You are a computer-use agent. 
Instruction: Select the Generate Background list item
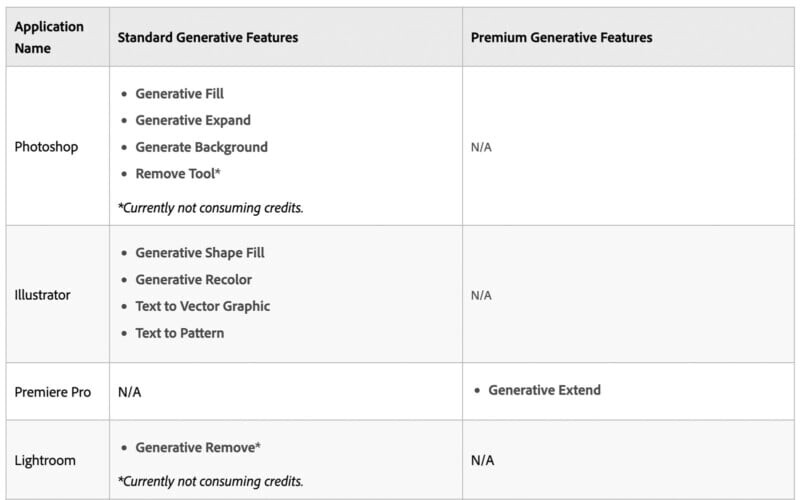[201, 147]
